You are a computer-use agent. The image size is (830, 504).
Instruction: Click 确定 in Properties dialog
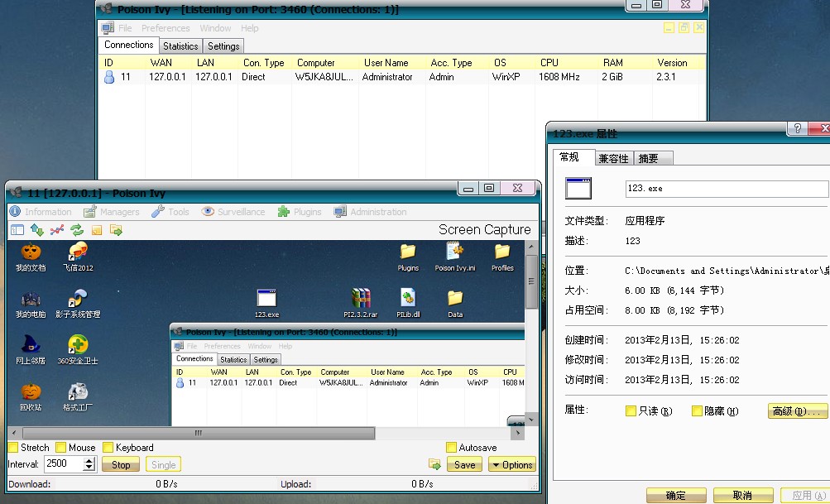676,496
